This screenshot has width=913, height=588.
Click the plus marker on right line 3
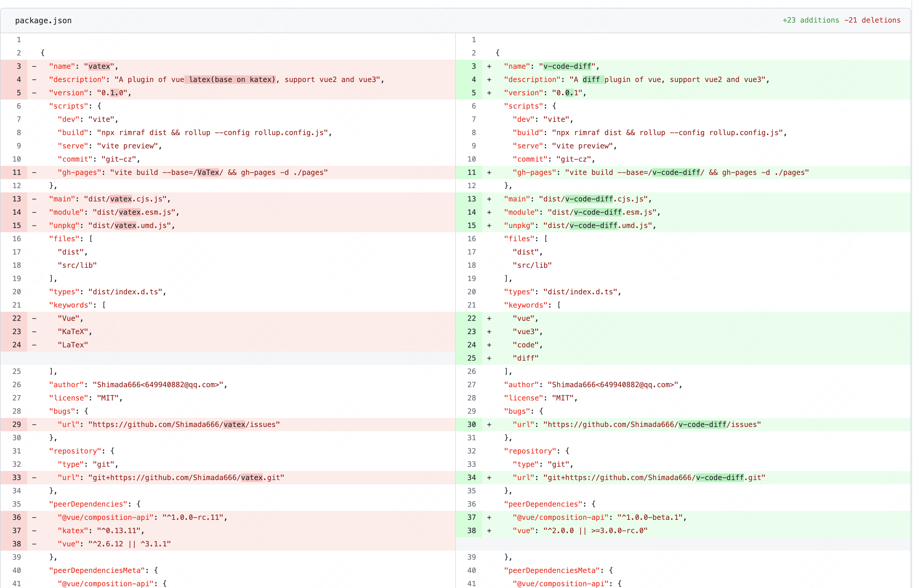[489, 66]
